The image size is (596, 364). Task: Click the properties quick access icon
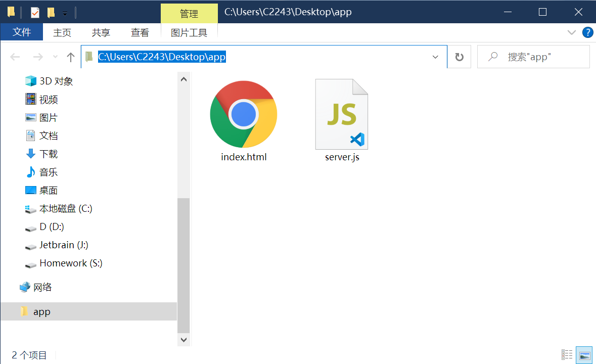(x=35, y=13)
